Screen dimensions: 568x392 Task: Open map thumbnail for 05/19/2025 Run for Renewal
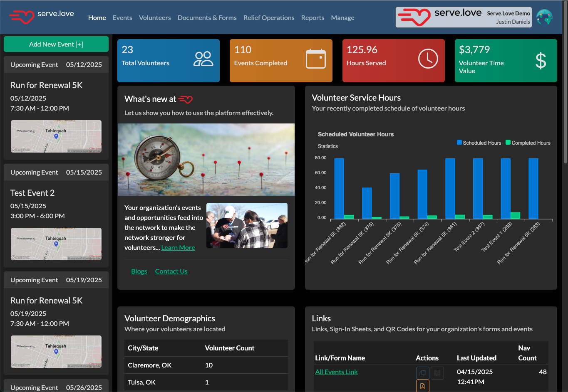click(56, 352)
